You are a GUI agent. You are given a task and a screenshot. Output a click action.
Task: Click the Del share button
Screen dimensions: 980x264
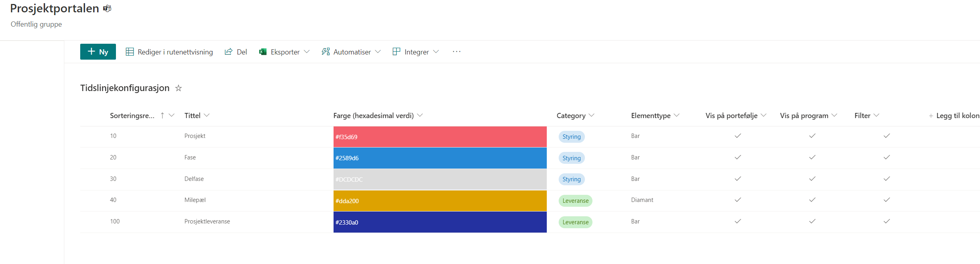(236, 52)
